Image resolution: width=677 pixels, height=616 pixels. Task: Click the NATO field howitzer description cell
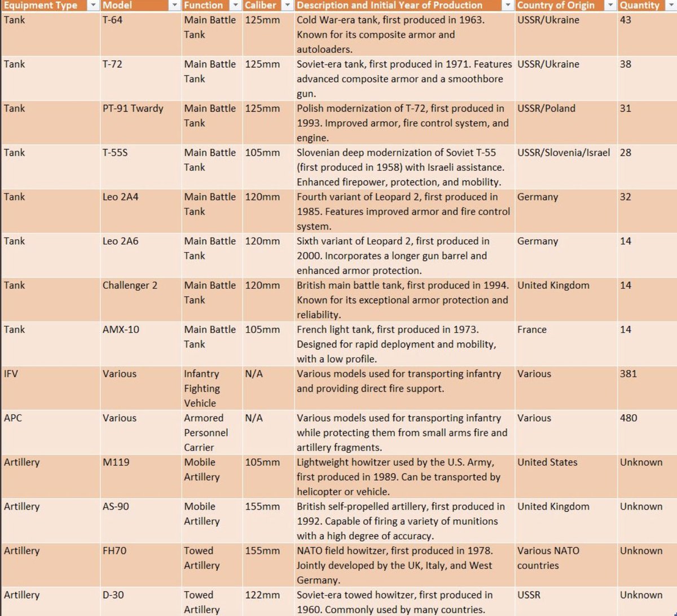coord(405,565)
